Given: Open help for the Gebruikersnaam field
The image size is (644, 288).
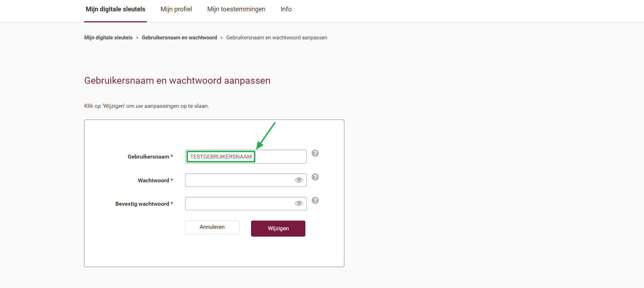Looking at the screenshot, I should (x=315, y=153).
